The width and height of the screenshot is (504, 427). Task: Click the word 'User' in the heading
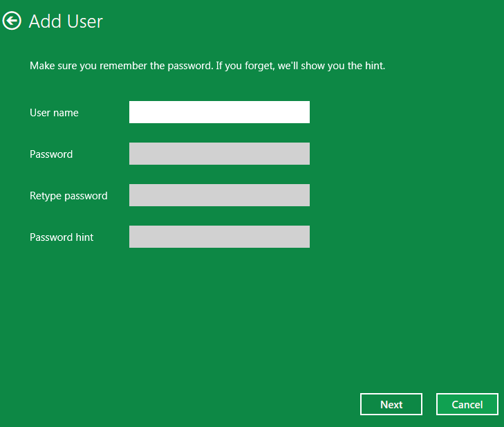(x=85, y=21)
